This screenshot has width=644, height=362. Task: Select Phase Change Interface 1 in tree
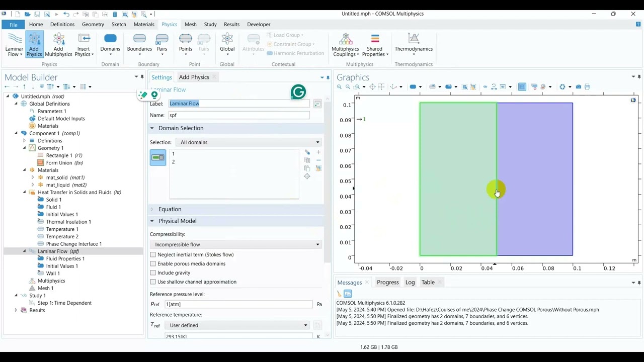[74, 244]
